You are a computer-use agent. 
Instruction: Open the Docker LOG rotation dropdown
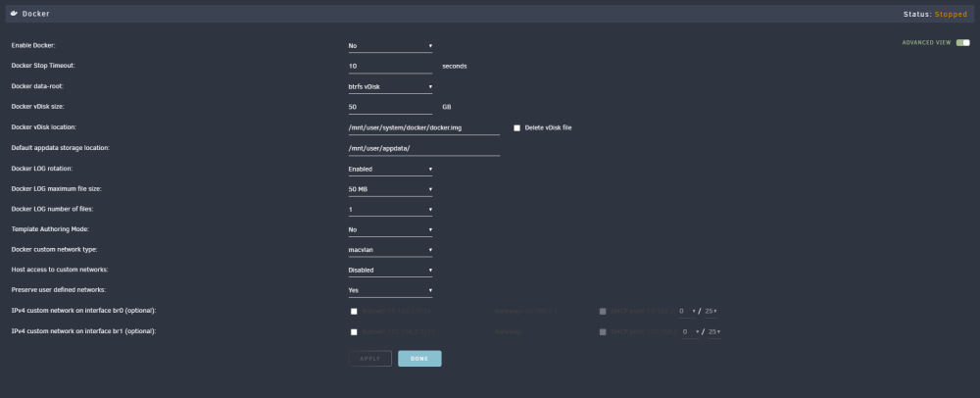(x=391, y=169)
